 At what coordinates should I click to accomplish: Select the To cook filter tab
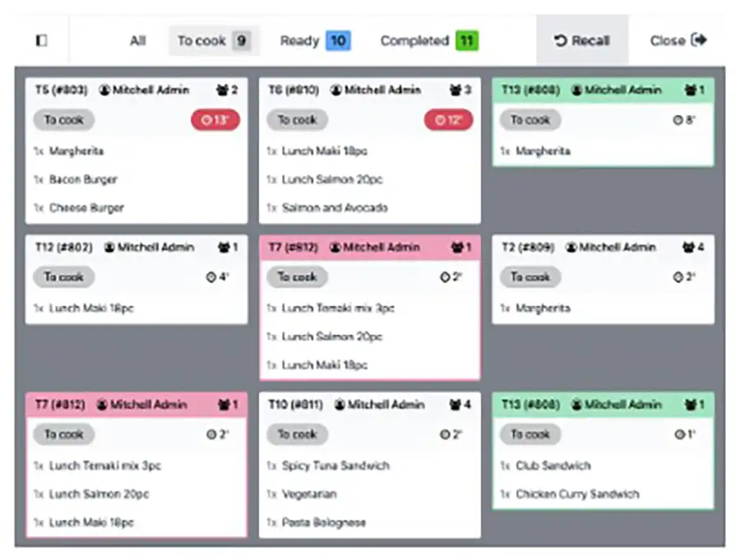point(214,40)
